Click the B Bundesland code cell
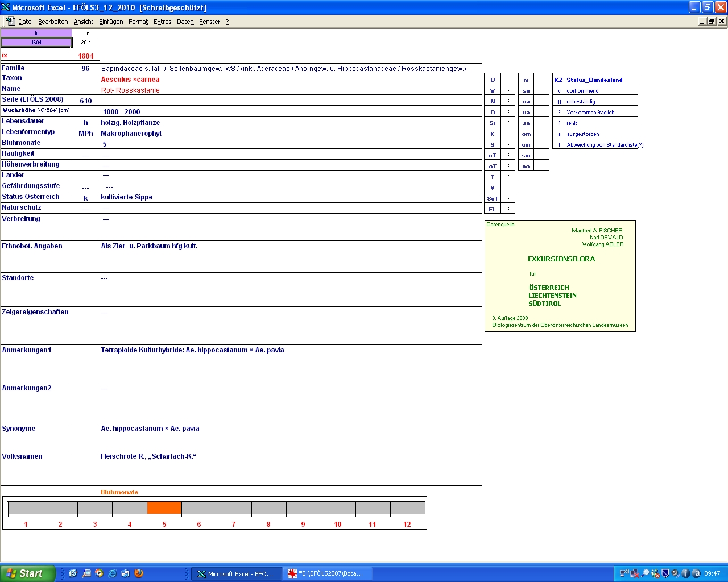The height and width of the screenshot is (582, 728). point(493,80)
